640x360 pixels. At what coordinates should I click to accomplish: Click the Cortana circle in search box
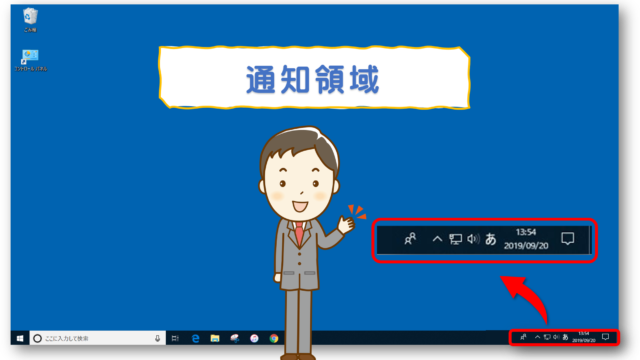pos(38,338)
